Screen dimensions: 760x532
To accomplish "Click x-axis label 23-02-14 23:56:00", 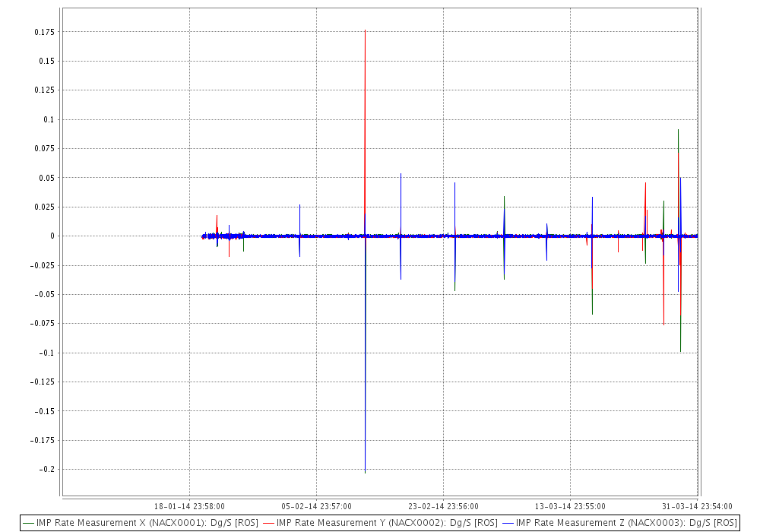I will (x=444, y=506).
